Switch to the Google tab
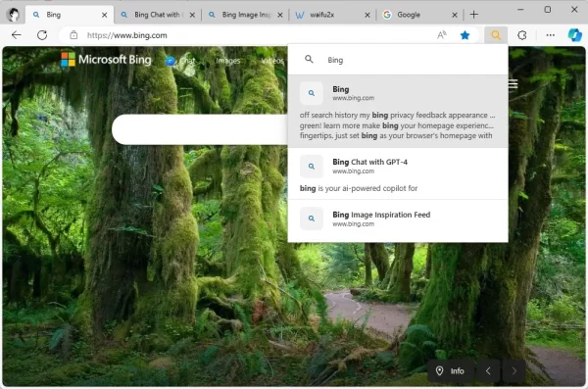The height and width of the screenshot is (389, 588). 420,15
